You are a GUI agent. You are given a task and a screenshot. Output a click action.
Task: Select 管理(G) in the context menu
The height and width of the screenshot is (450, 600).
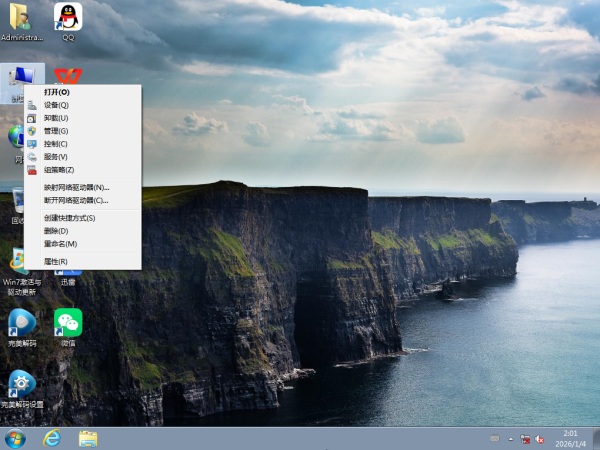(56, 131)
